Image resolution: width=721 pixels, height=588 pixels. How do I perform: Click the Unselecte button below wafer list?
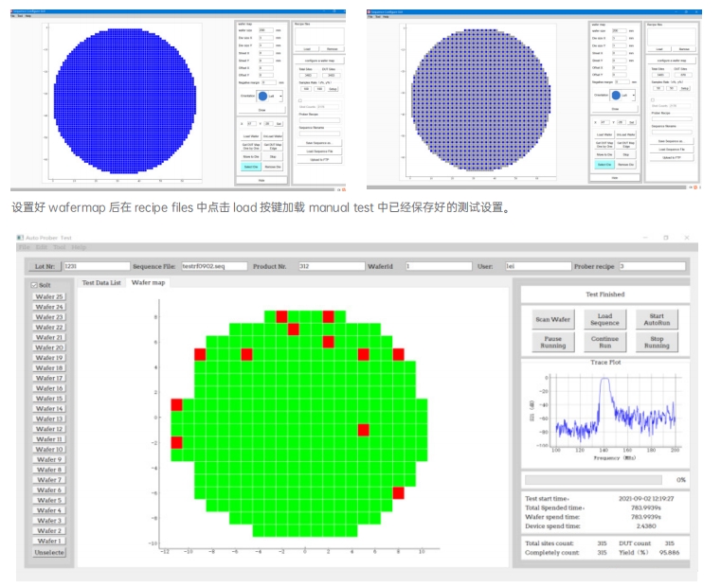coord(49,552)
